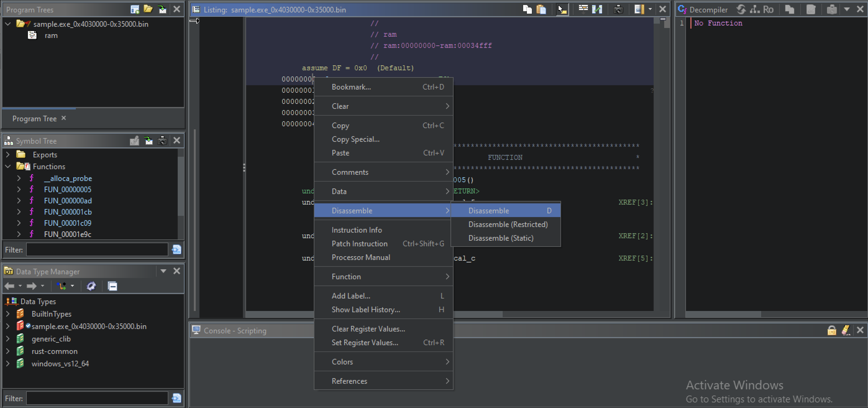Click the Create default tree view icon

[x=135, y=9]
